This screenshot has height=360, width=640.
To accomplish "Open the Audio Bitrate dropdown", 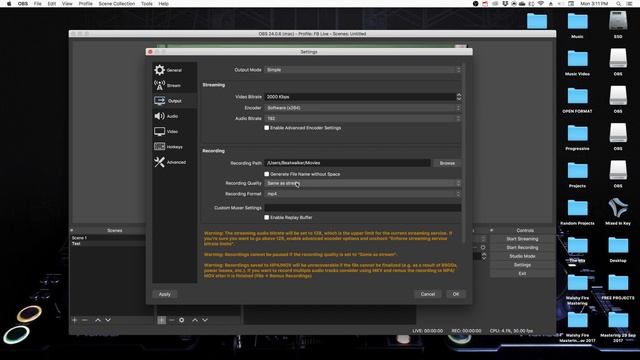I will pyautogui.click(x=363, y=118).
